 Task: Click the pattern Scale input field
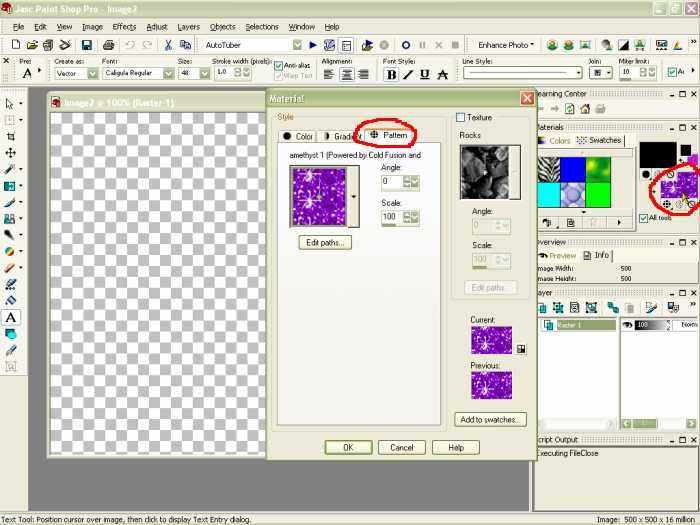click(x=392, y=217)
